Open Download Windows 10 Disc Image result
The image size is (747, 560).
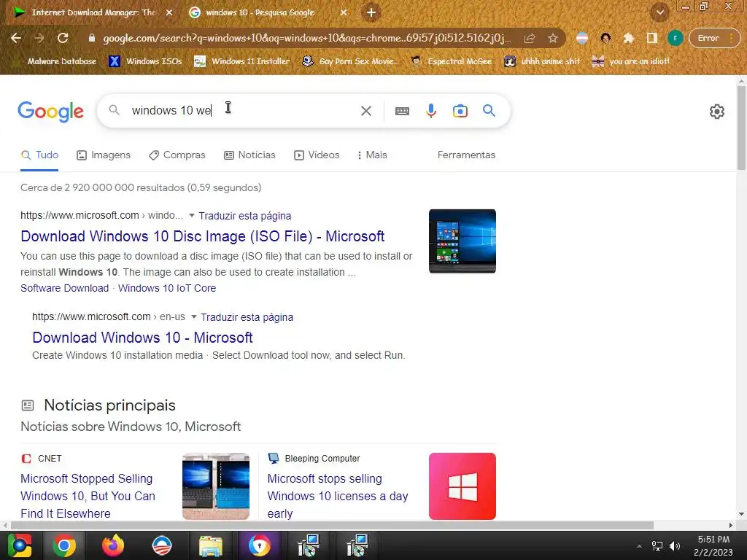click(203, 236)
